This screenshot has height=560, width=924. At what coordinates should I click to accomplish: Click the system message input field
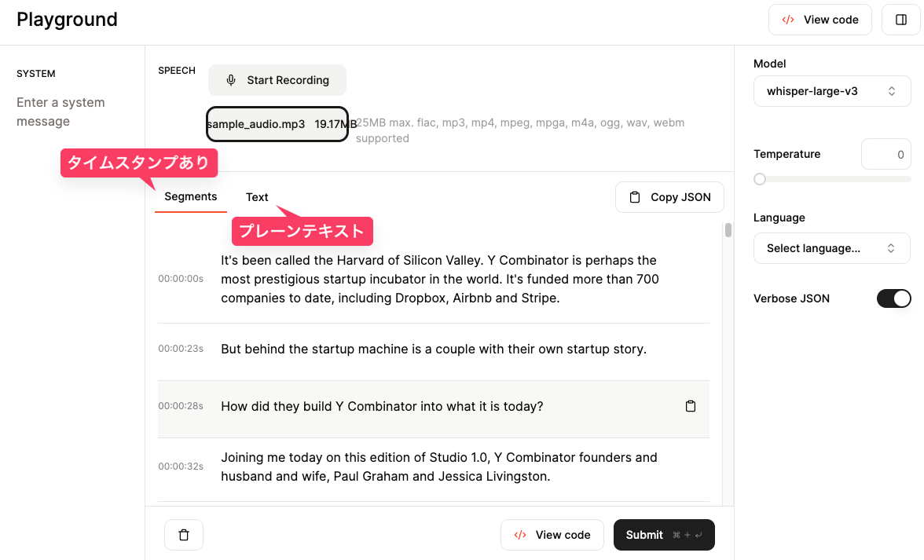[72, 112]
